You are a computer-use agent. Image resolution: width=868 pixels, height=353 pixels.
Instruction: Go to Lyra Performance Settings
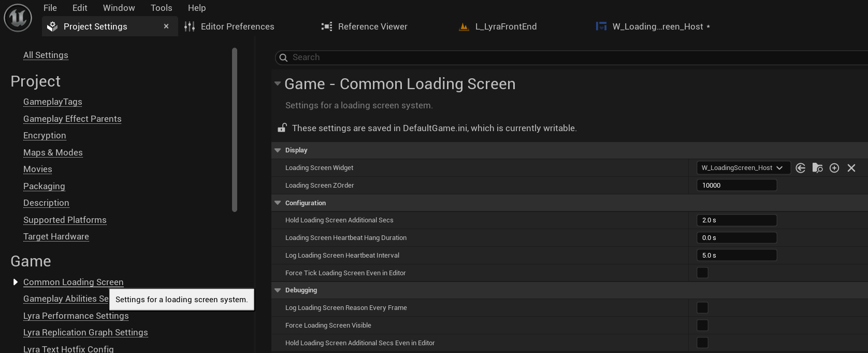tap(76, 316)
